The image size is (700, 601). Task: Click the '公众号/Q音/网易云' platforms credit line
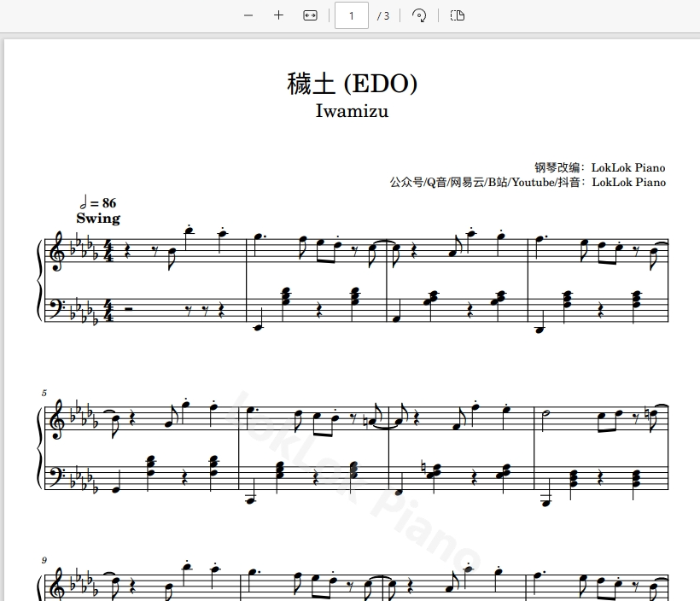click(527, 182)
